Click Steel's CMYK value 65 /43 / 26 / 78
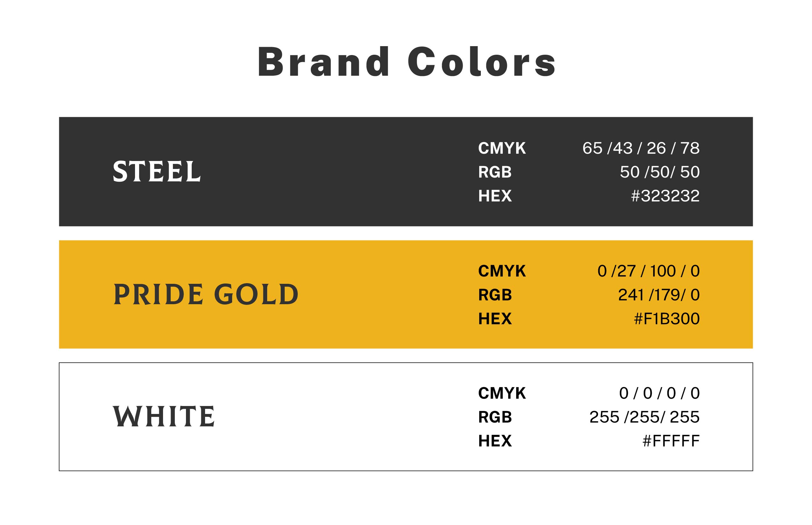812x525 pixels. (x=641, y=148)
